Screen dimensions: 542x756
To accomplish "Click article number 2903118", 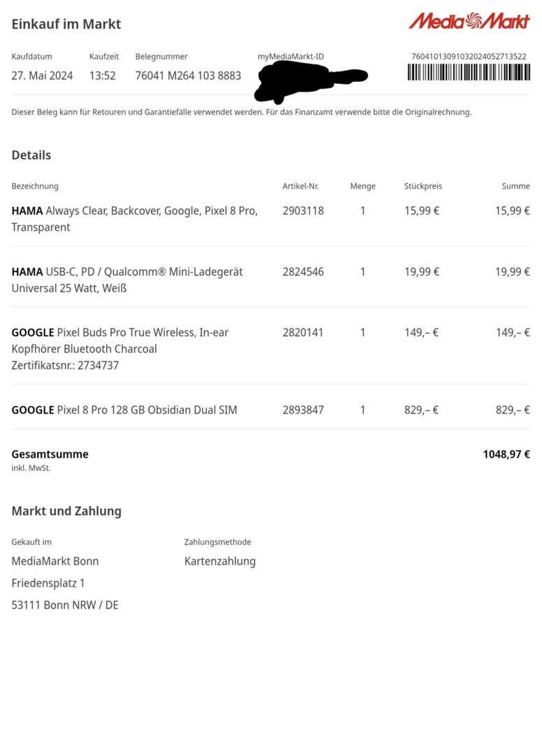I will click(x=303, y=210).
